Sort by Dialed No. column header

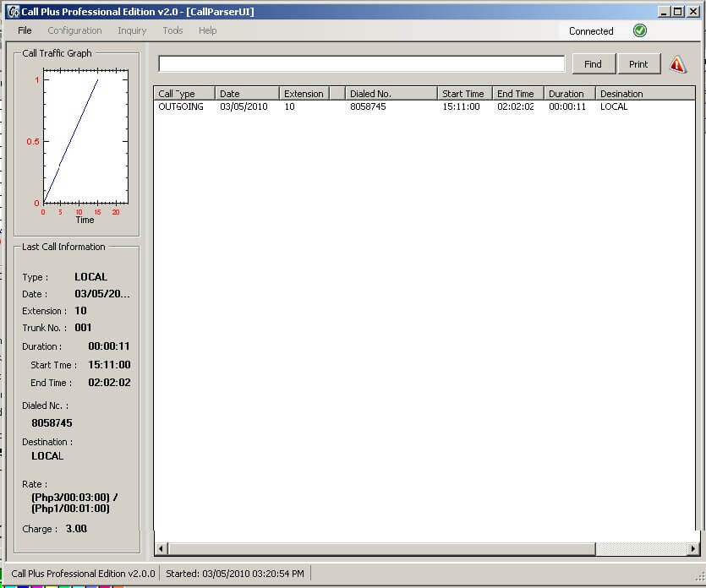(391, 94)
